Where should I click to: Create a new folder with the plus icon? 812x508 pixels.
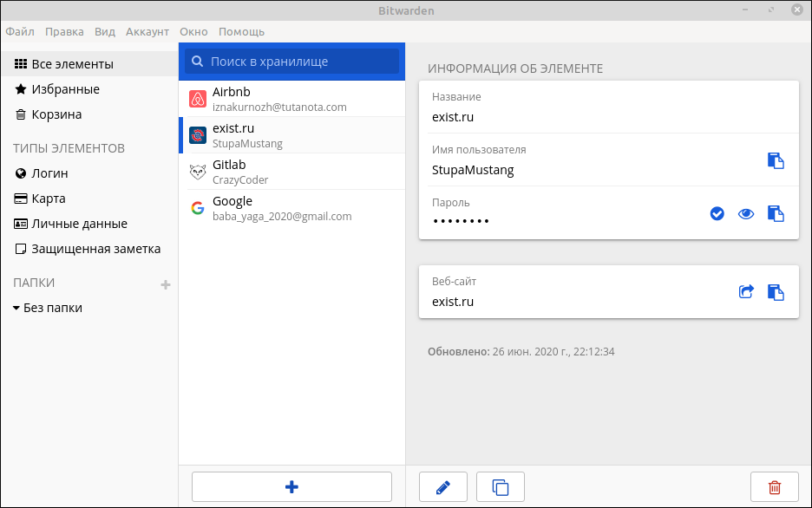165,283
